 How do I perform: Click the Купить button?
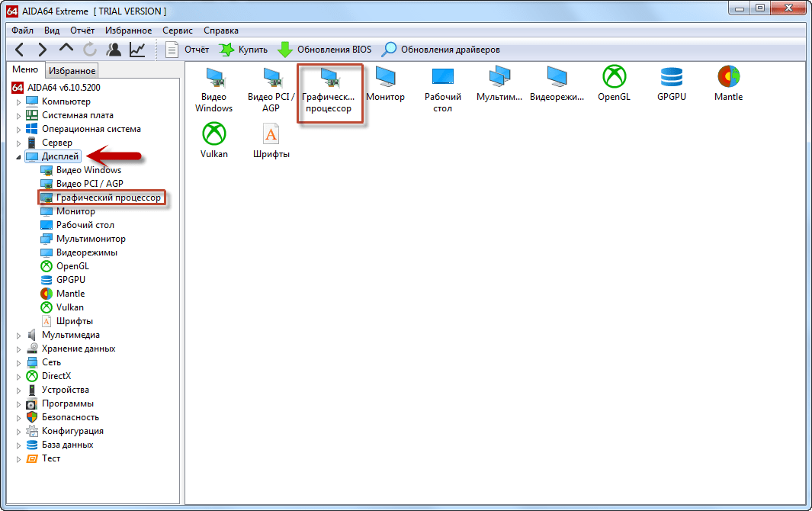click(243, 50)
